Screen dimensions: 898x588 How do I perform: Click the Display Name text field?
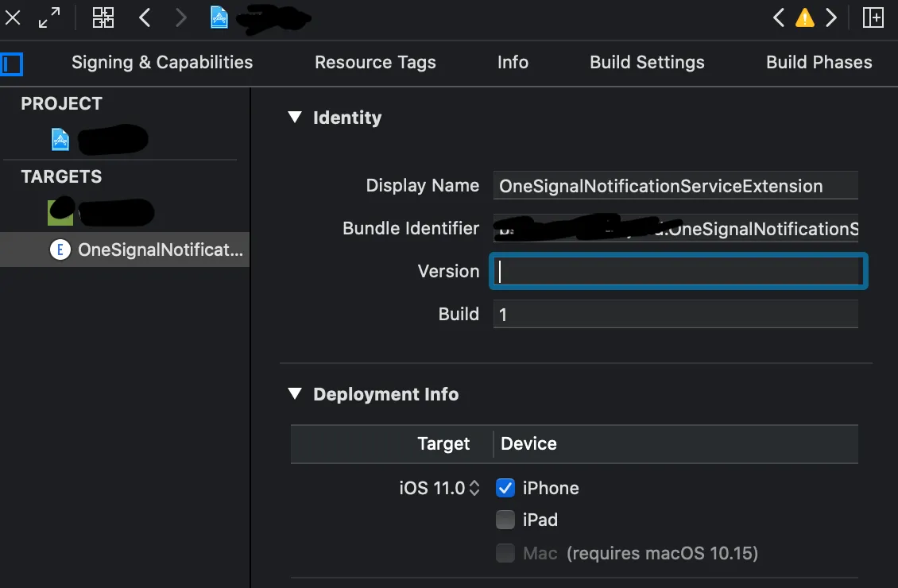[x=675, y=186]
